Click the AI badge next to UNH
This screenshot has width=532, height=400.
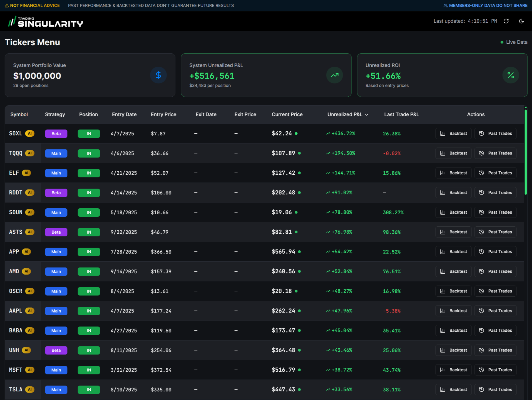tap(26, 350)
